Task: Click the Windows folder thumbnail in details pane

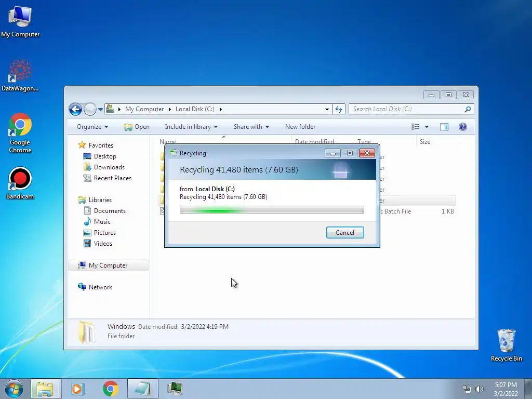Action: click(x=87, y=332)
